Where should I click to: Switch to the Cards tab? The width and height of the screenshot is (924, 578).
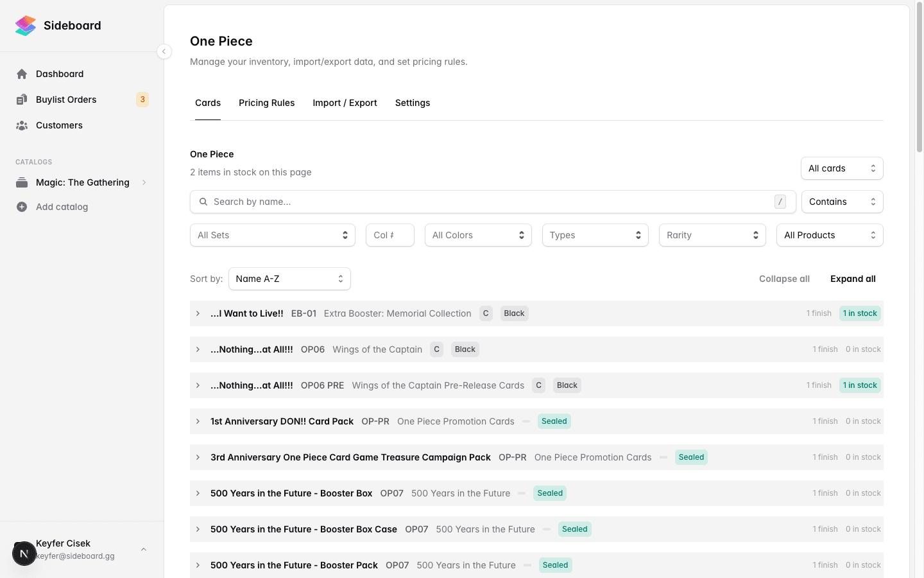pos(208,103)
